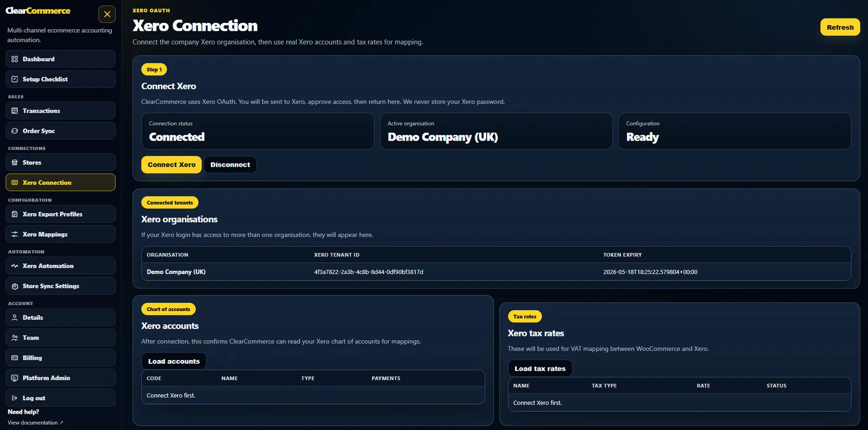Click the Stores shop icon
The image size is (868, 430).
click(15, 162)
